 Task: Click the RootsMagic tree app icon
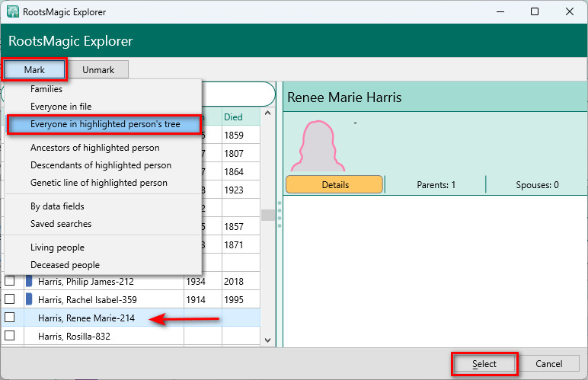point(13,11)
